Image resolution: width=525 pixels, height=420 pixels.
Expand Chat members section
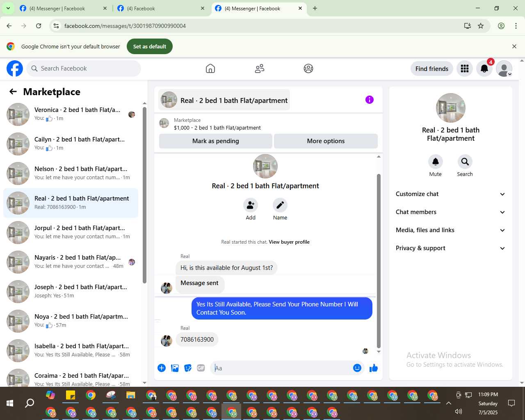point(451,212)
